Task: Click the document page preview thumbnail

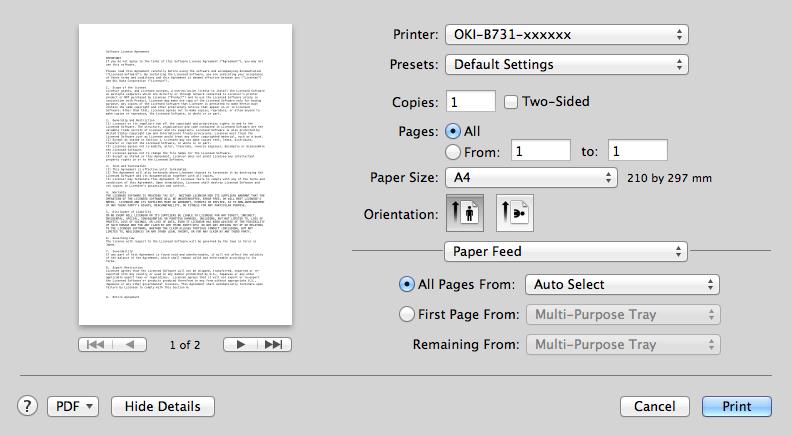Action: click(x=185, y=174)
